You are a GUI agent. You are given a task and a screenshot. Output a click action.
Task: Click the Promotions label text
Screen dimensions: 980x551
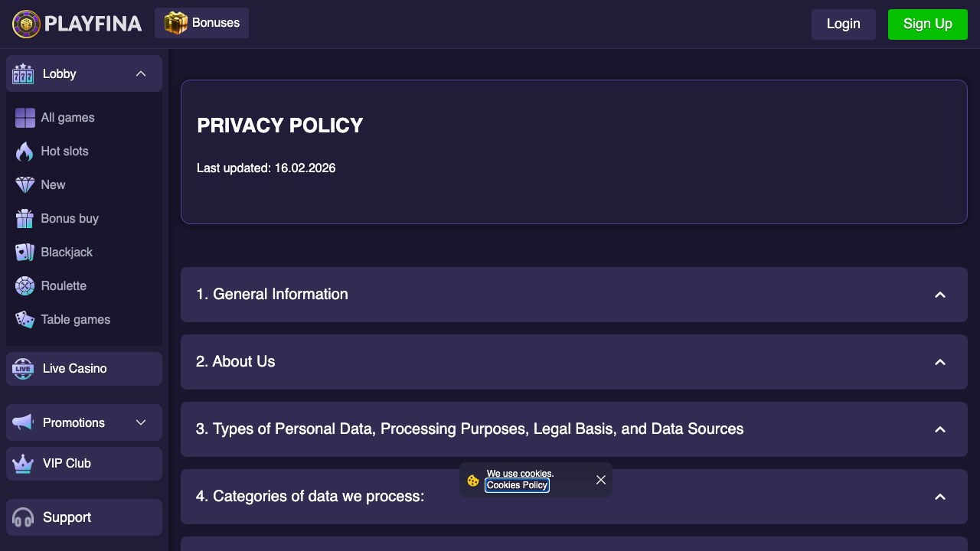73,423
